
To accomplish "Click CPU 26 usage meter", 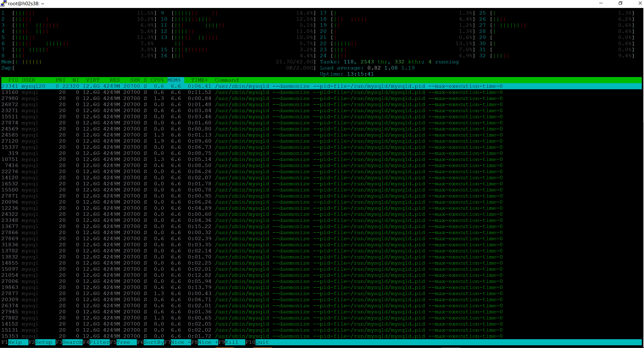I will (x=557, y=19).
